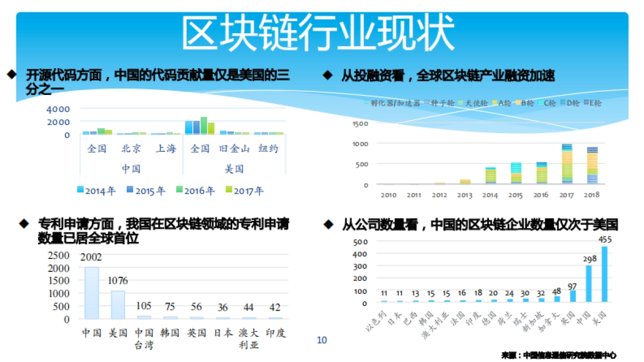
Task: Toggle the 2014年 series in the code chart
Action: [80, 189]
